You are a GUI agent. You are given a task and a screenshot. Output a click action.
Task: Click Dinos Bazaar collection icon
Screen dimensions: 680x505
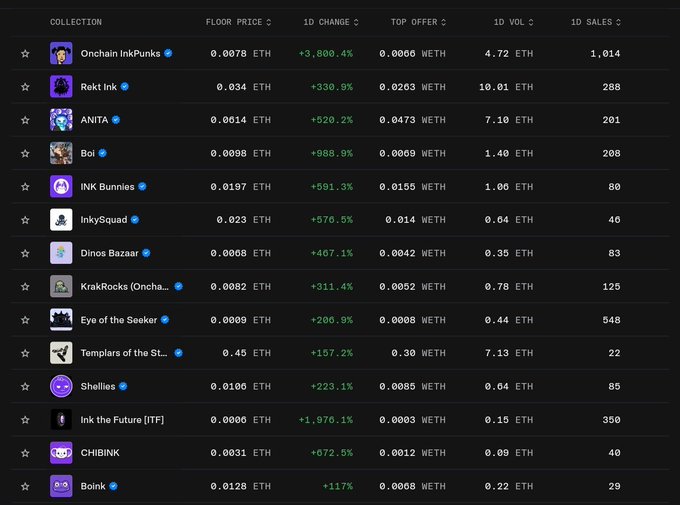[61, 253]
